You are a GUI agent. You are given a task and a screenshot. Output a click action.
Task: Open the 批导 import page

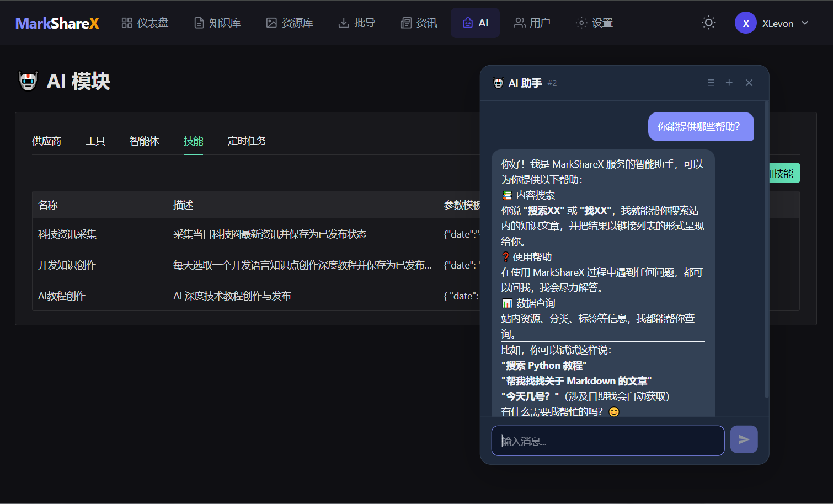click(x=357, y=23)
